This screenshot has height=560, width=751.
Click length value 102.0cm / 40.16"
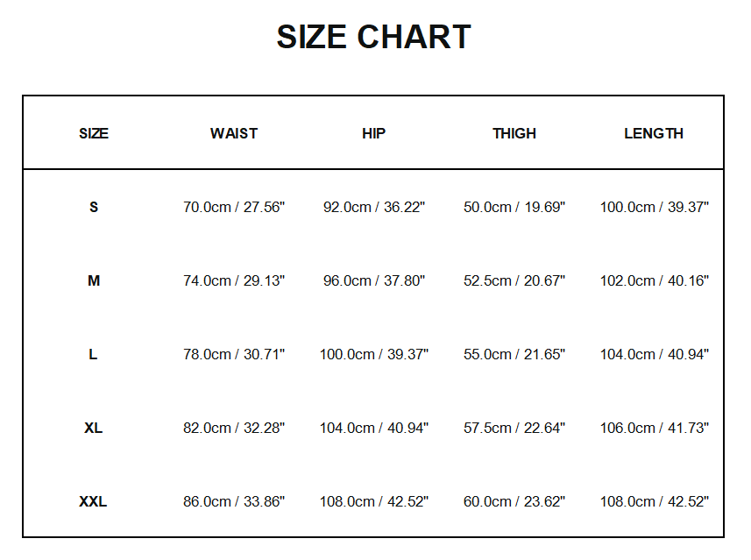click(x=655, y=281)
